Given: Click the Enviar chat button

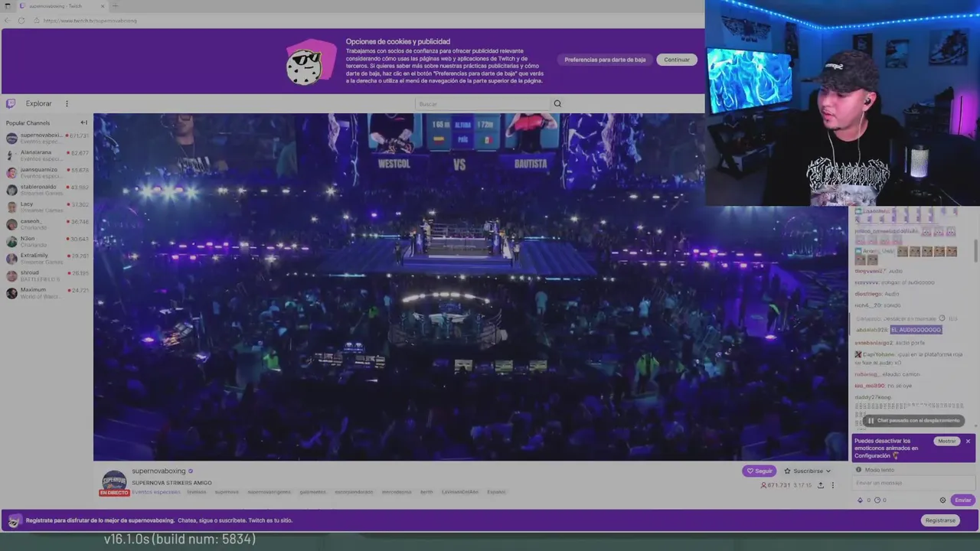Looking at the screenshot, I should point(963,500).
